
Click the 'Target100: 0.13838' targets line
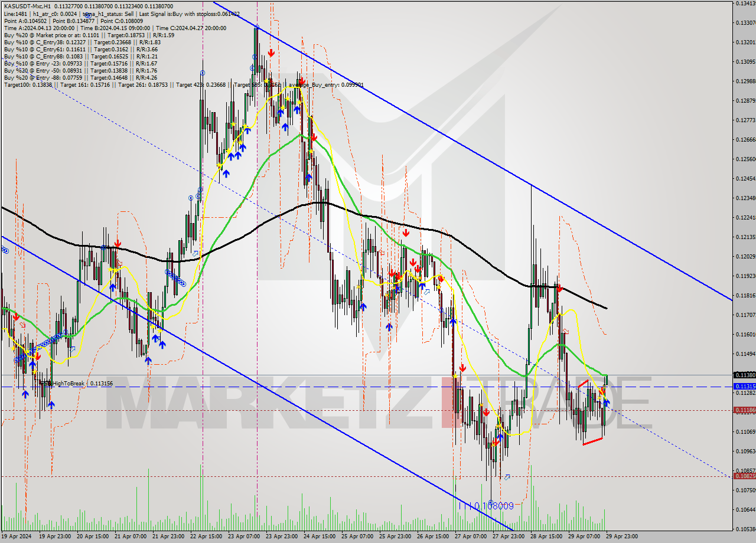pos(183,85)
